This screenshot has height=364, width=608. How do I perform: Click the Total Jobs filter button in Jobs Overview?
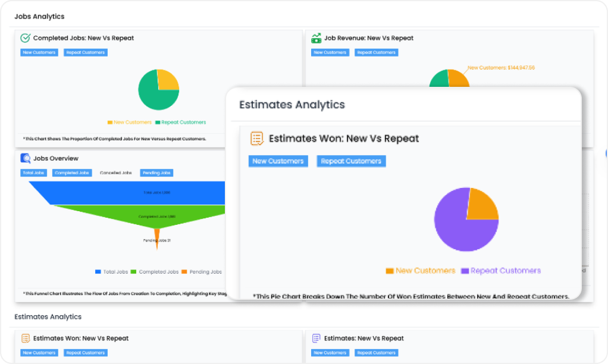32,172
